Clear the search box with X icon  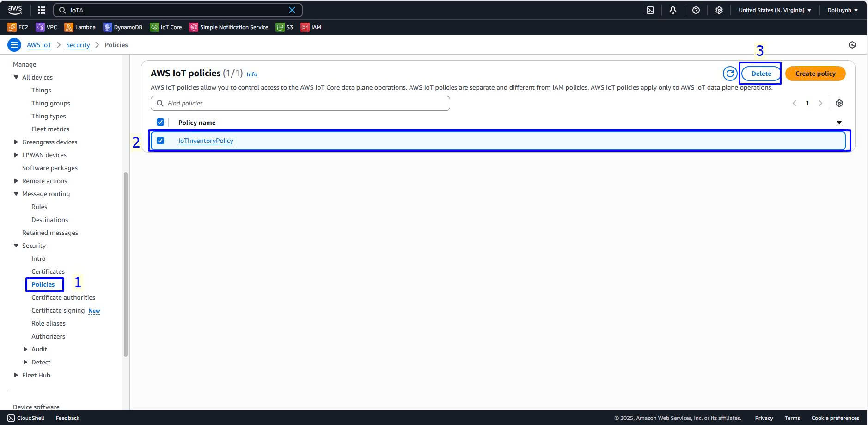click(x=292, y=10)
